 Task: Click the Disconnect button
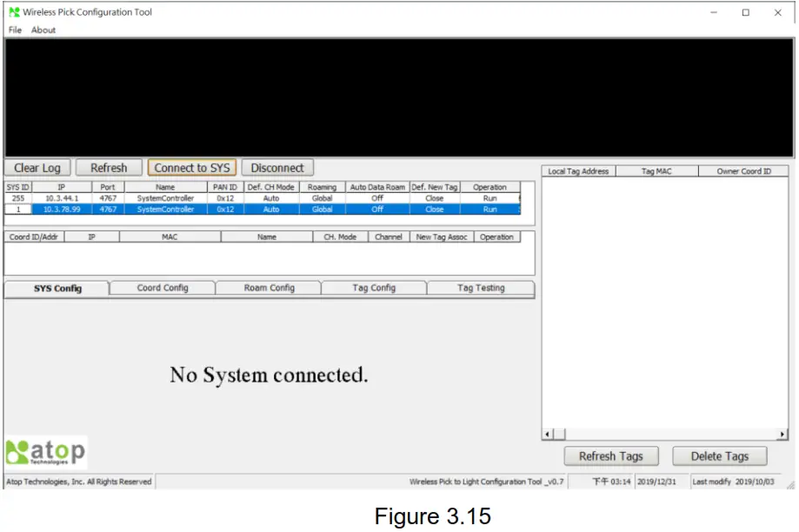[277, 168]
